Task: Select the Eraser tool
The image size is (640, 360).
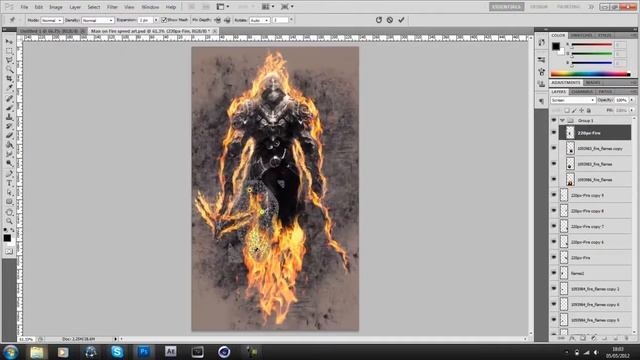Action: [x=9, y=135]
